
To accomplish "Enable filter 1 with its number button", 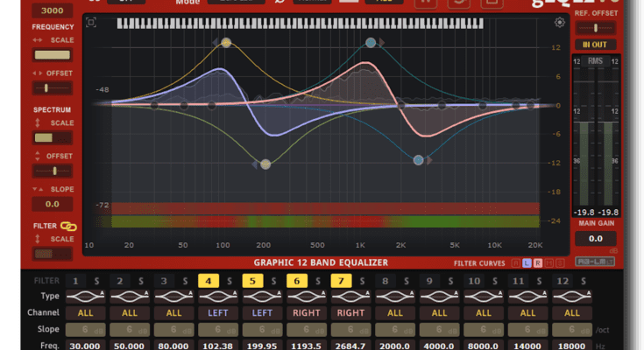I will click(x=76, y=281).
